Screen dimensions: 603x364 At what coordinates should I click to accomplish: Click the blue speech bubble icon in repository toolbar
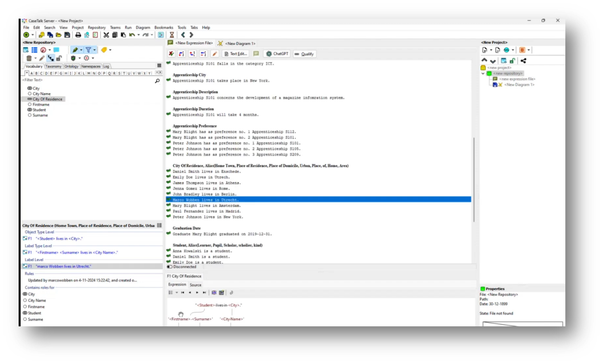(x=57, y=50)
